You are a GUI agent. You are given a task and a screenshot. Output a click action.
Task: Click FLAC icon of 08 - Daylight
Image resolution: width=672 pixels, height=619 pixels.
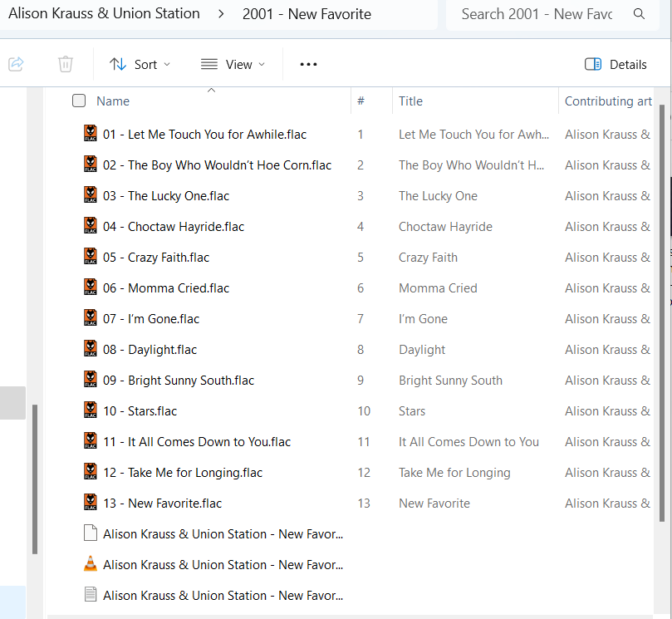[x=91, y=348]
